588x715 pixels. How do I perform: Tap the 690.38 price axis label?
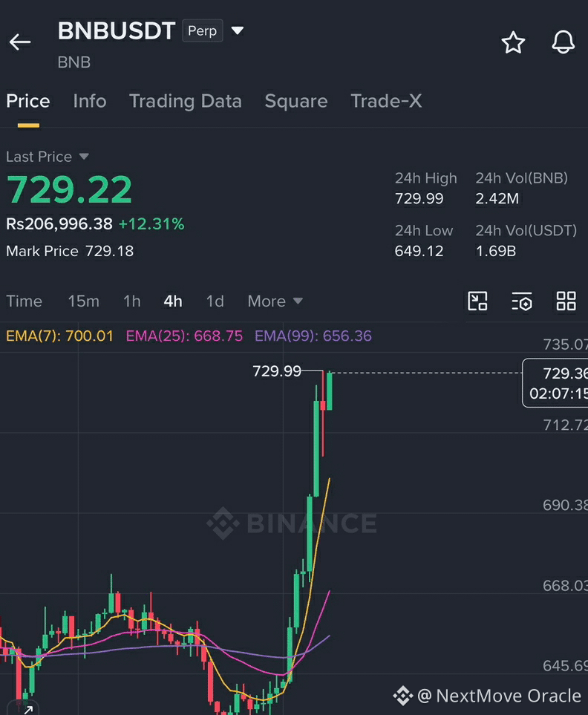pyautogui.click(x=565, y=505)
